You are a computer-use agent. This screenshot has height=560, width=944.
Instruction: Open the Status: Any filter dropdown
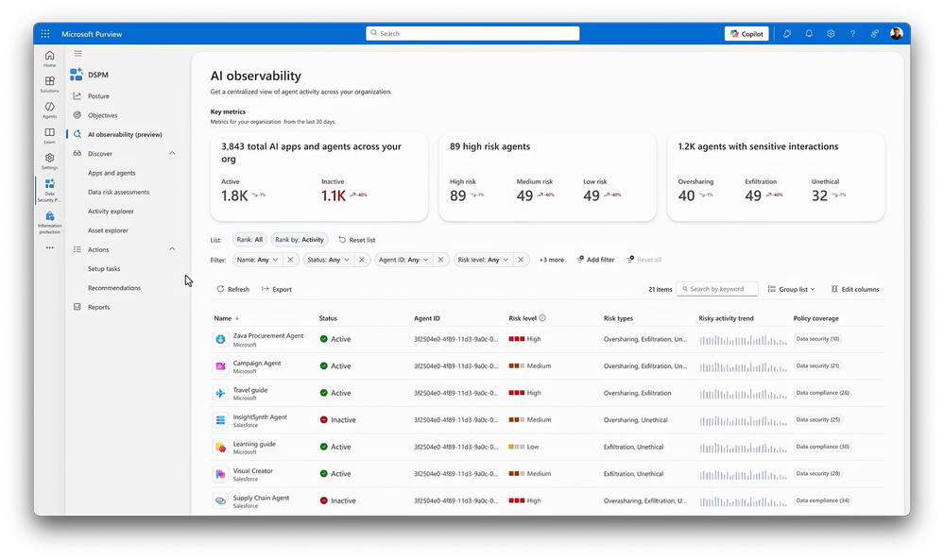pyautogui.click(x=328, y=260)
